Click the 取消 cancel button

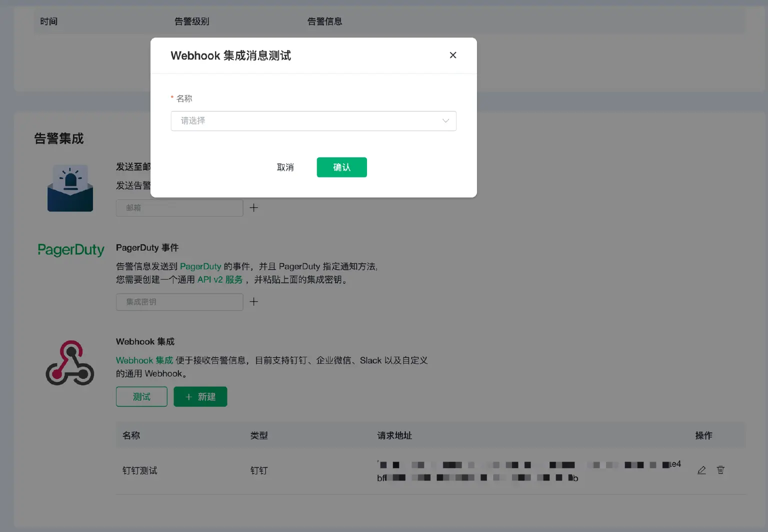(x=285, y=167)
